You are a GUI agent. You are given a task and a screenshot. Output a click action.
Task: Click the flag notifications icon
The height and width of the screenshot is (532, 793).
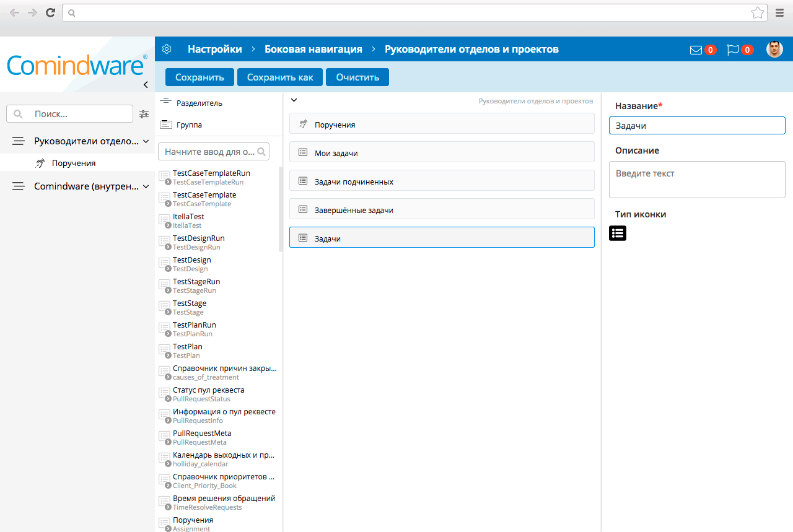[x=734, y=48]
